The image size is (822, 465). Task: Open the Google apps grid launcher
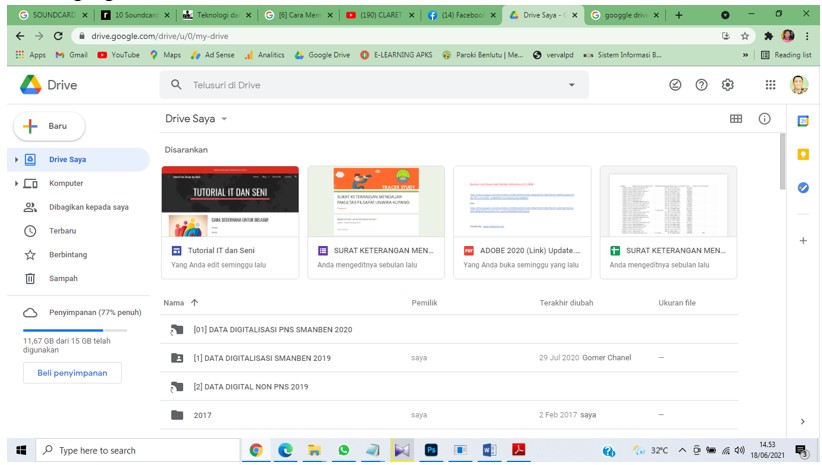770,86
